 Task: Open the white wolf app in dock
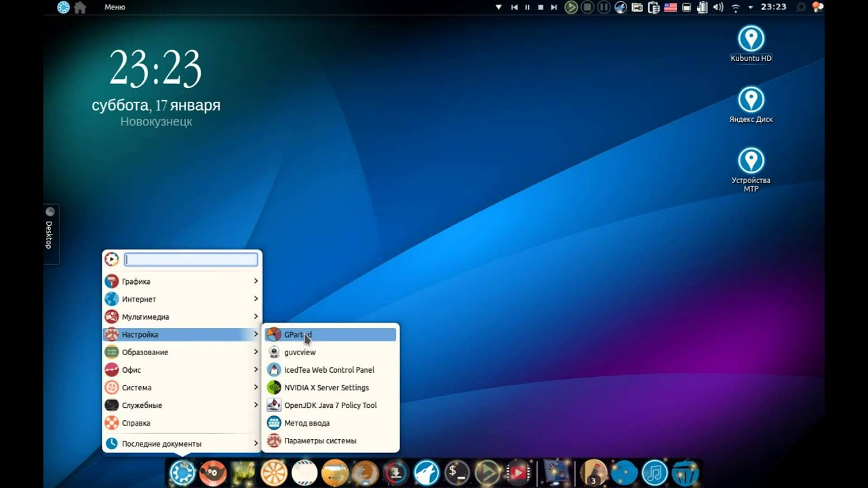click(x=427, y=472)
